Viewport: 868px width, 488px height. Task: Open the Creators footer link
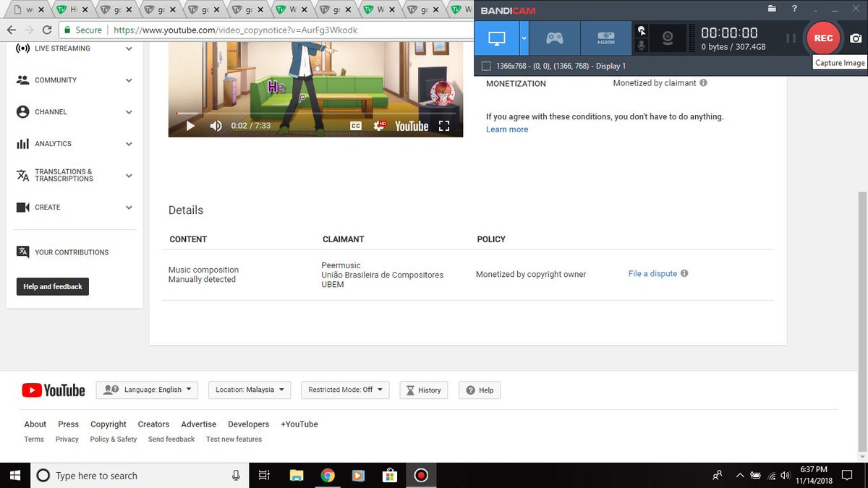click(x=153, y=424)
